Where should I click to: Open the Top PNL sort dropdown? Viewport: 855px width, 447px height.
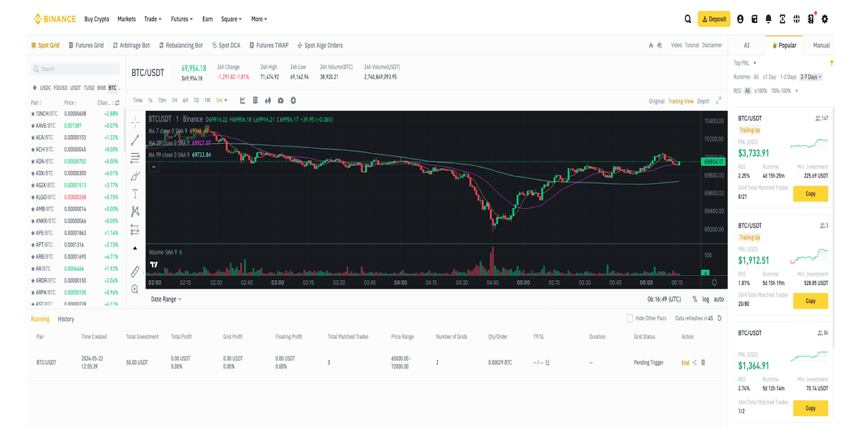click(x=745, y=63)
